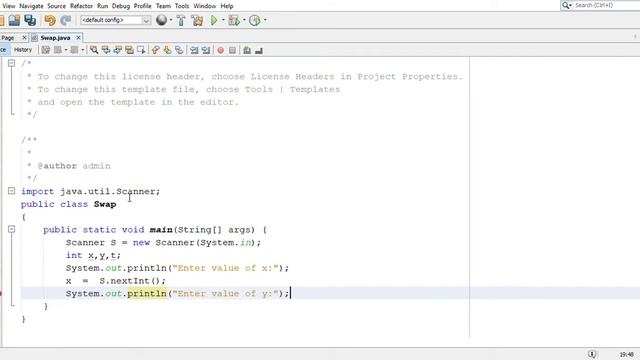This screenshot has height=360, width=640.
Task: Click the "int x,y,t;" declaration line
Action: tap(93, 256)
